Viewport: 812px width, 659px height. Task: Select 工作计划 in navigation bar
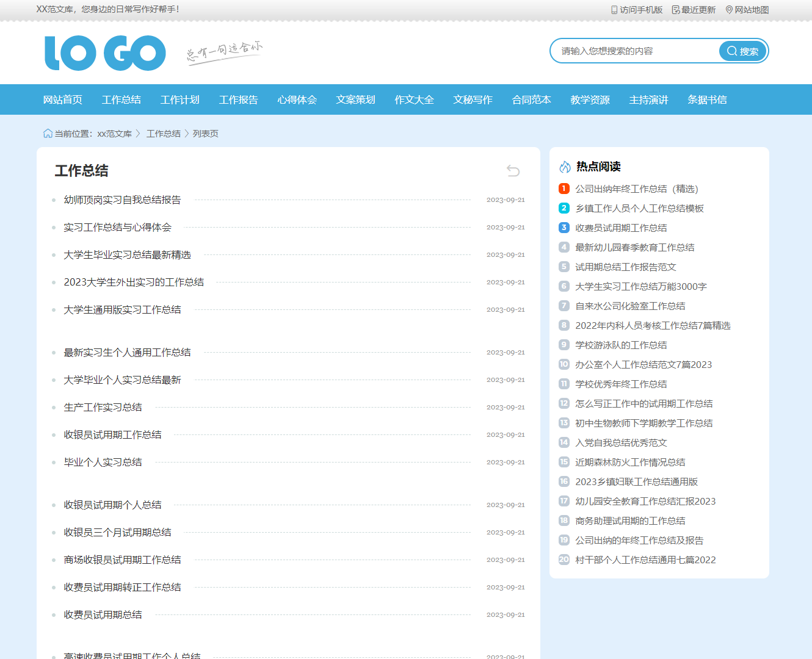tap(179, 99)
